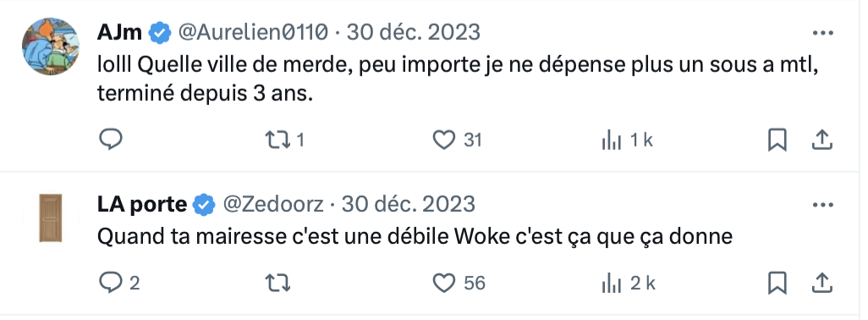Image resolution: width=868 pixels, height=320 pixels.
Task: Open AJm's tweet dated 30 déc. 2023
Action: click(414, 33)
